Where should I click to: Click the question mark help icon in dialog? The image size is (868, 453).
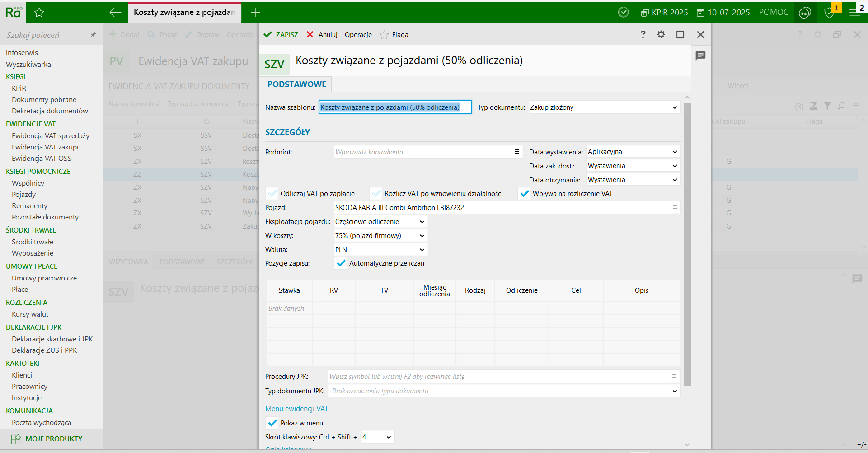pos(643,35)
